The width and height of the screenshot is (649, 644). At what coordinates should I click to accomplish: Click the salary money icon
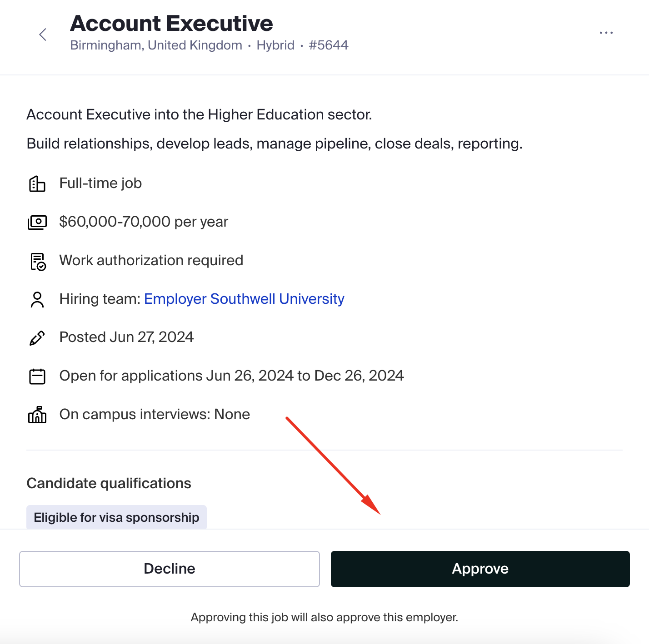(x=37, y=223)
